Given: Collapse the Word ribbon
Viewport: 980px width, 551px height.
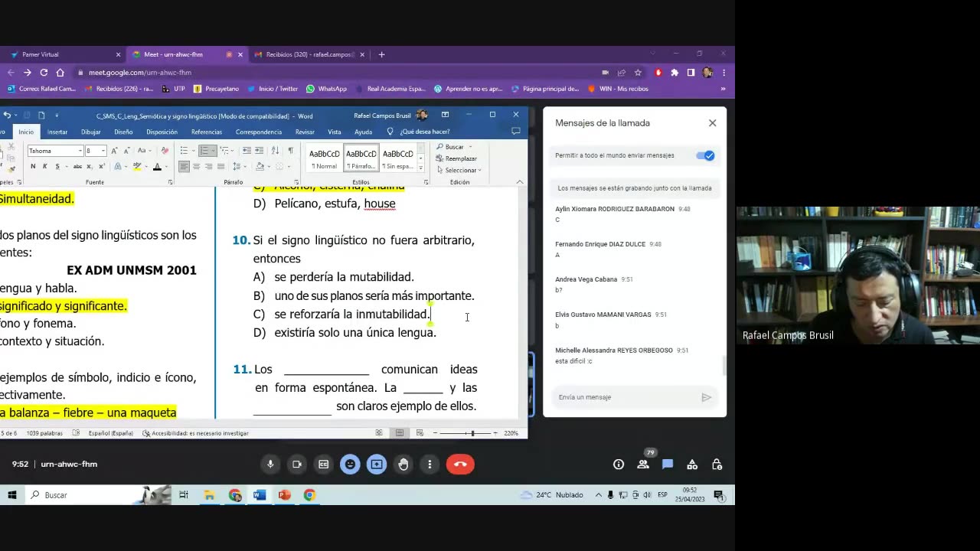Looking at the screenshot, I should 520,182.
